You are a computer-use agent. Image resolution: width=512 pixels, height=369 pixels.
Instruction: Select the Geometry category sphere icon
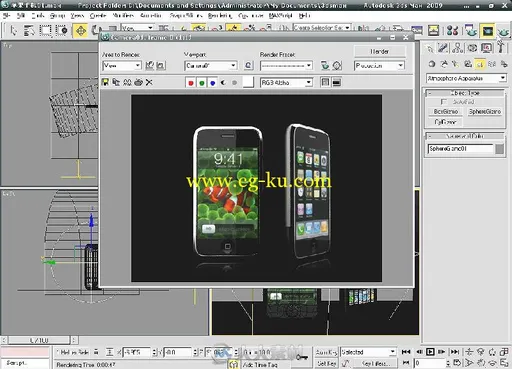pos(432,64)
